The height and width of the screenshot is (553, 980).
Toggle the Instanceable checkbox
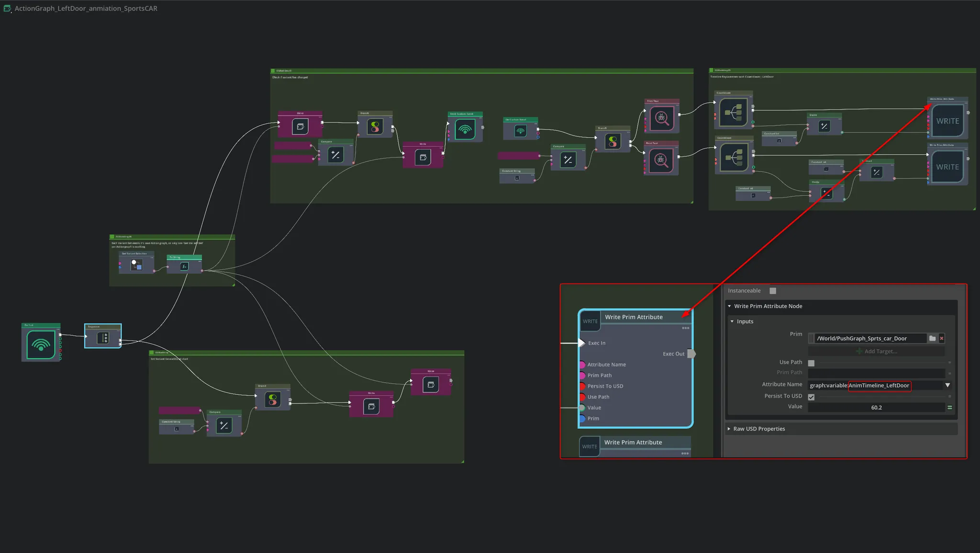point(773,291)
